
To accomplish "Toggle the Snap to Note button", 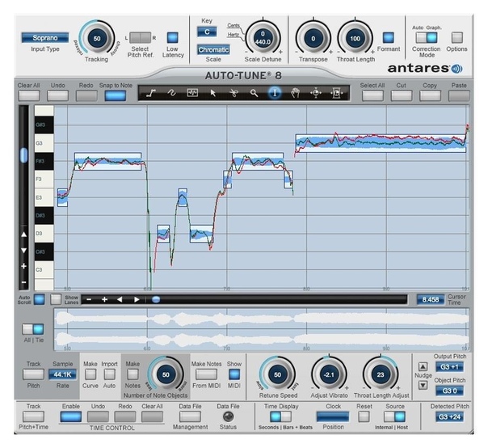I will pos(116,95).
